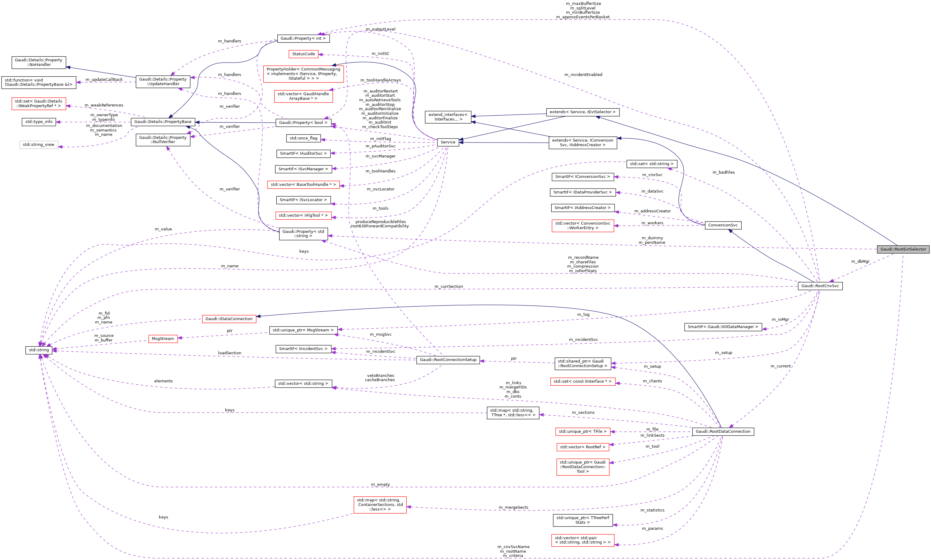Select the Gaudi::Property< int > box

[x=304, y=38]
